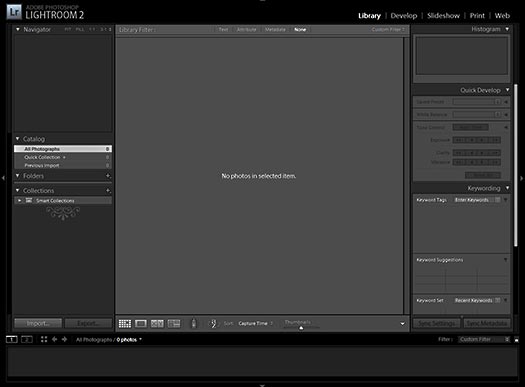Click the filmstrip Grid view icon
This screenshot has width=525, height=387.
(x=44, y=339)
